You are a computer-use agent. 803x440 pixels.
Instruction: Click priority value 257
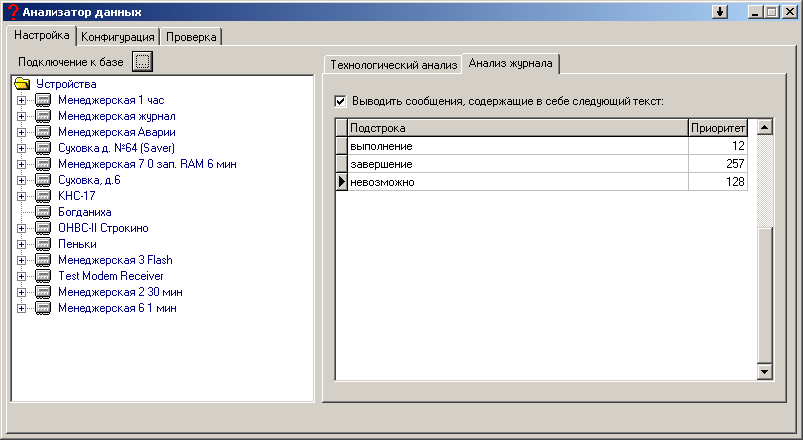[717, 164]
